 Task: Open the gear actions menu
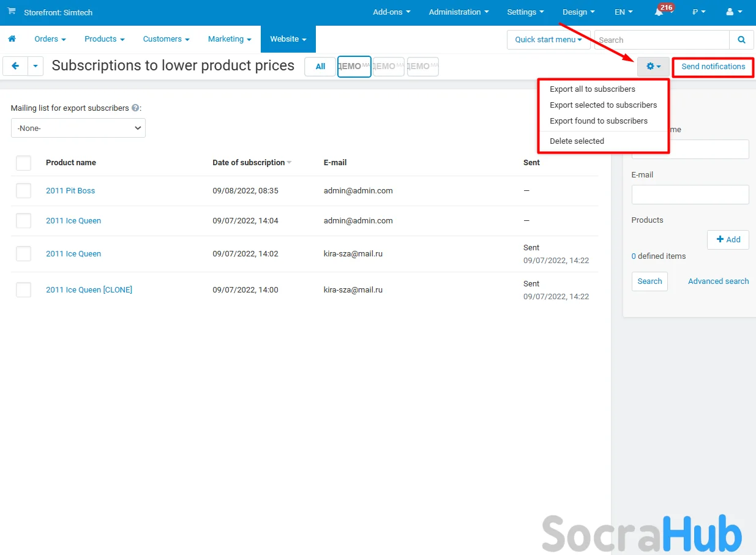(653, 67)
